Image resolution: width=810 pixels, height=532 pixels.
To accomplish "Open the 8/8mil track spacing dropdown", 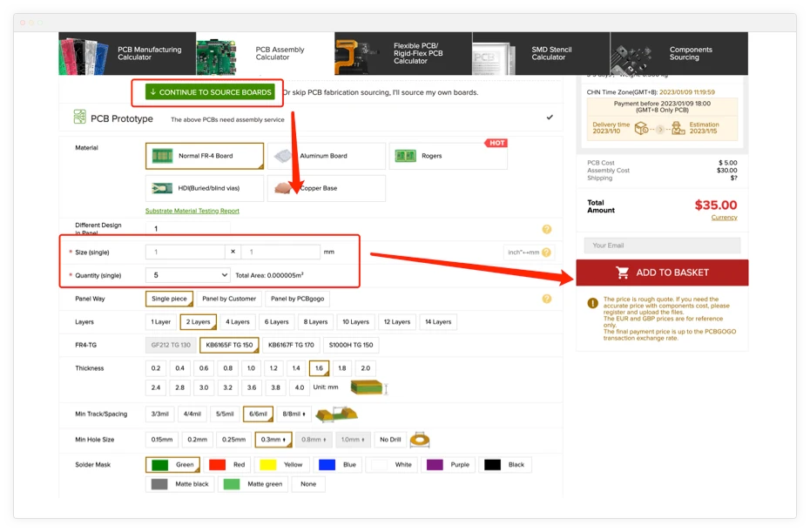I will 294,414.
